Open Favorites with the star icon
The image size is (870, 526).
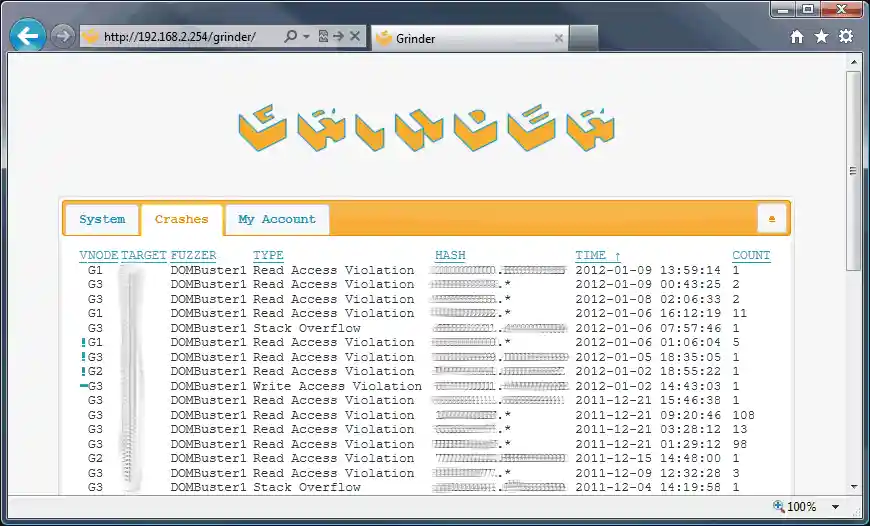tap(821, 37)
